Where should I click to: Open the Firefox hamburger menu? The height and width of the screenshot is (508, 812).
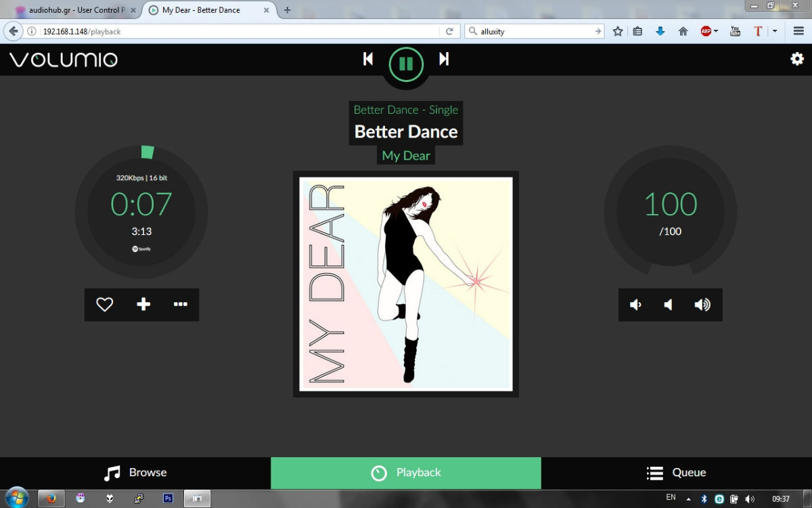[797, 30]
